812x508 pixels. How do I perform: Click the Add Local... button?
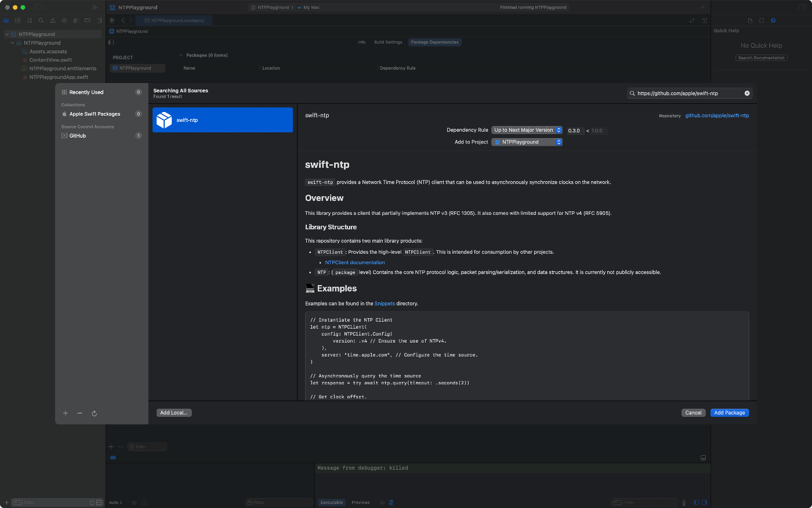pyautogui.click(x=174, y=413)
